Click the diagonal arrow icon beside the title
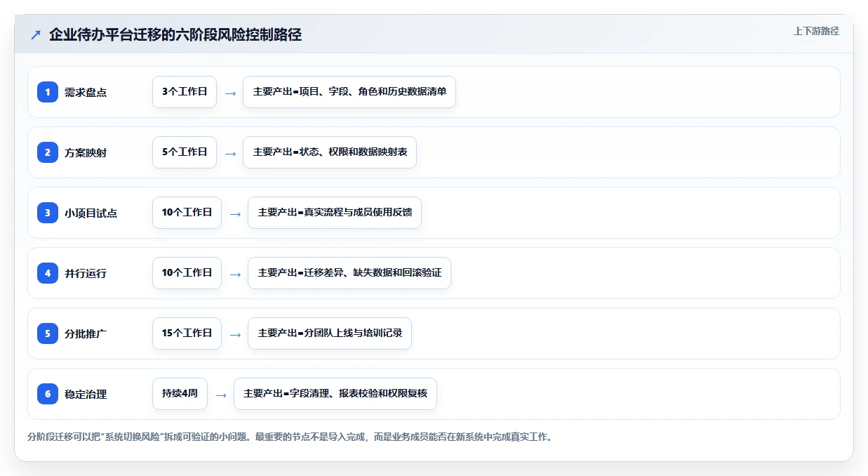The width and height of the screenshot is (868, 476). 36,34
